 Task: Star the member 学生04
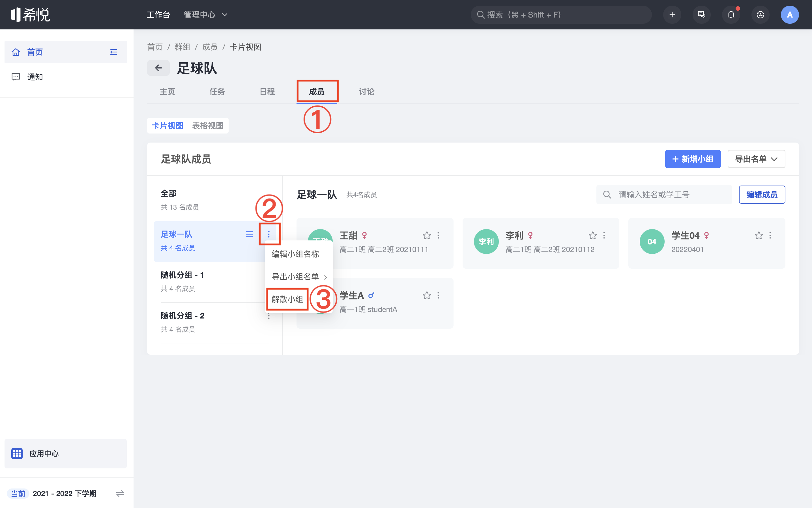point(759,236)
